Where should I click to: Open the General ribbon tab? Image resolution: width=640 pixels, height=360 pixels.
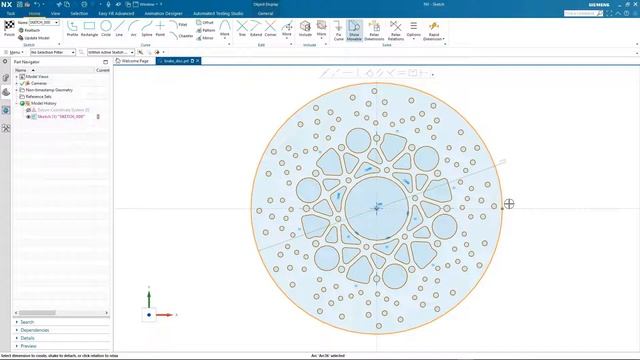[x=265, y=13]
